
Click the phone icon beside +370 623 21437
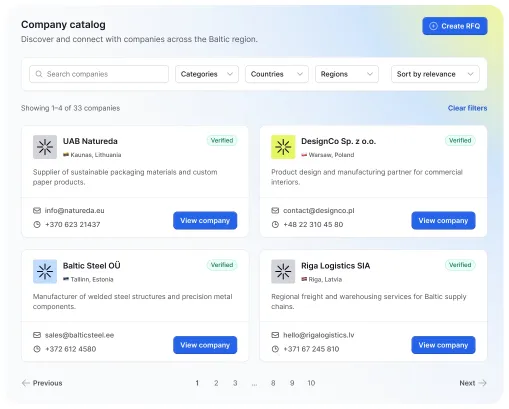37,225
